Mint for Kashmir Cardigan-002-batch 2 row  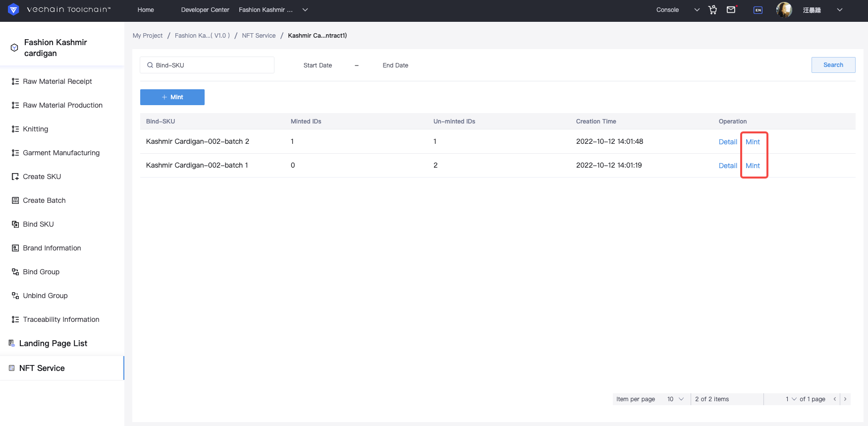click(753, 142)
